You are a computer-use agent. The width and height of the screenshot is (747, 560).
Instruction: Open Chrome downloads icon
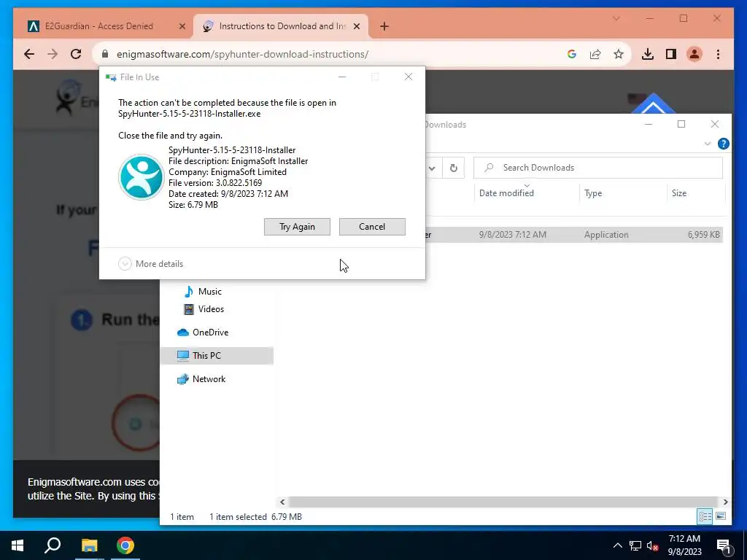(648, 54)
